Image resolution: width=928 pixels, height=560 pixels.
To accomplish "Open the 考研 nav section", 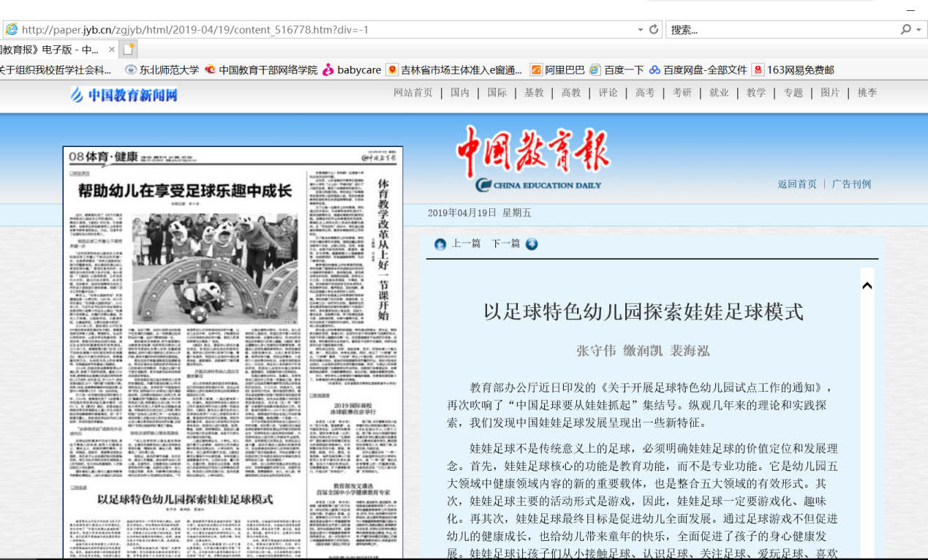I will [x=682, y=93].
